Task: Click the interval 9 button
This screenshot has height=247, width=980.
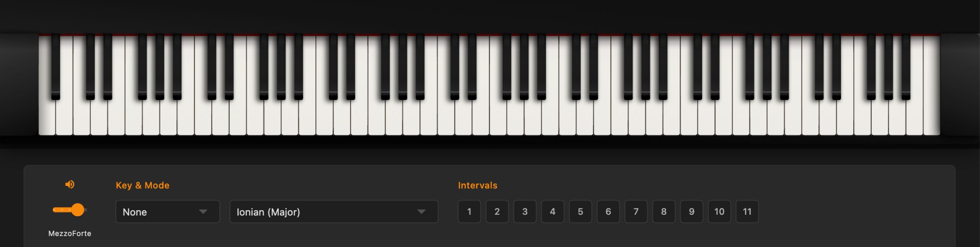Action: pos(691,211)
